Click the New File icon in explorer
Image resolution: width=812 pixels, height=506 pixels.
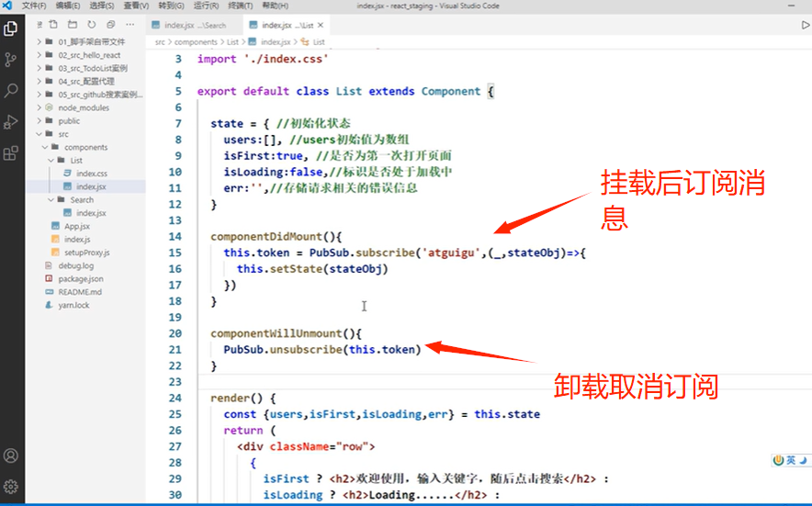pyautogui.click(x=53, y=25)
